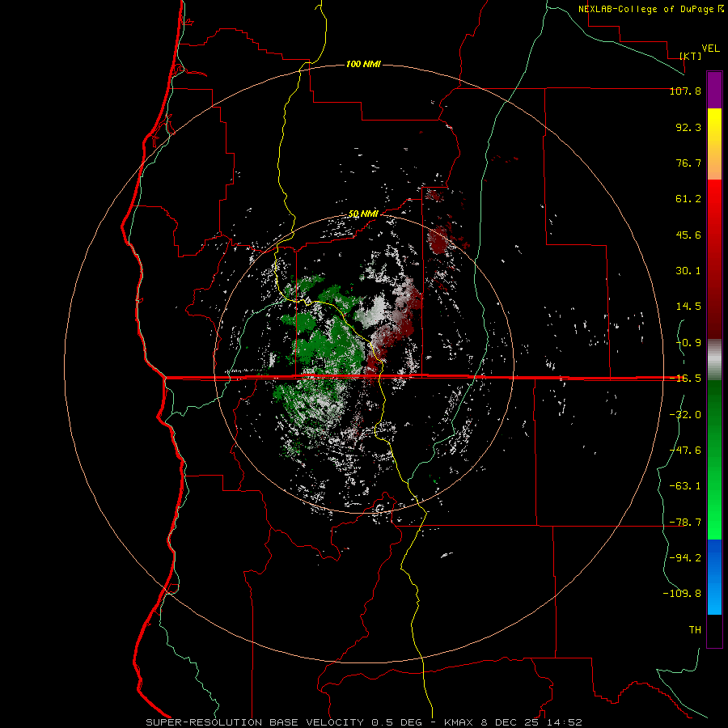Click the [KT] units label
This screenshot has height=728, width=728.
pos(691,56)
